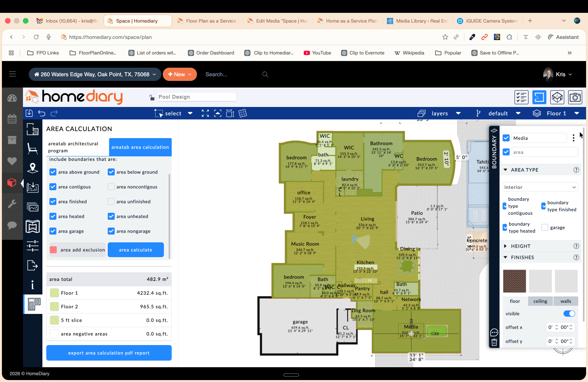
Task: Select the walls finishes tab
Action: [x=566, y=301]
